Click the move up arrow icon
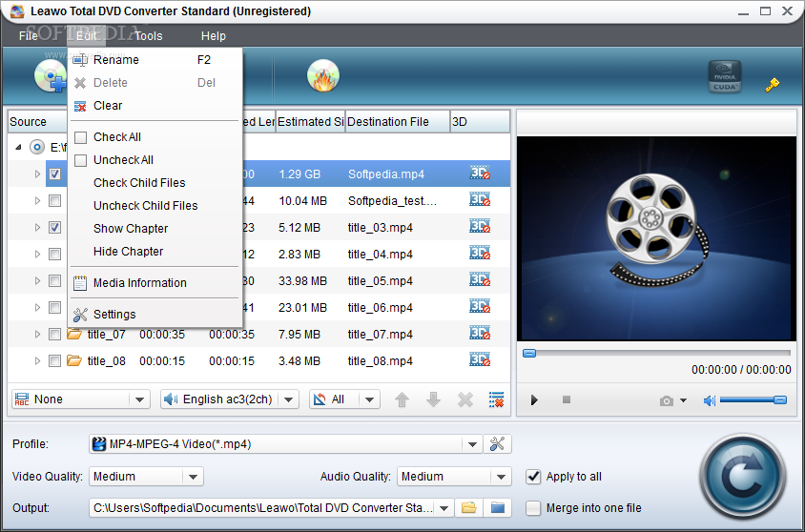This screenshot has width=805, height=532. [x=402, y=399]
